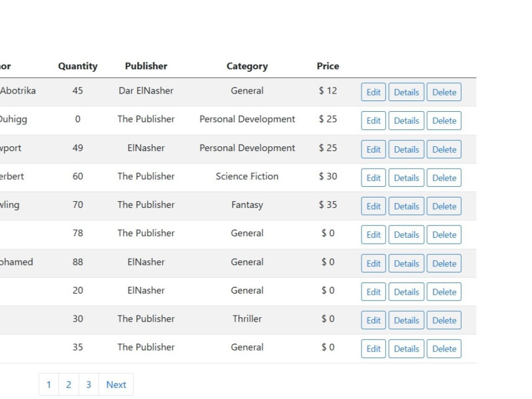Edit the Science Fiction book
The height and width of the screenshot is (399, 532).
(373, 178)
